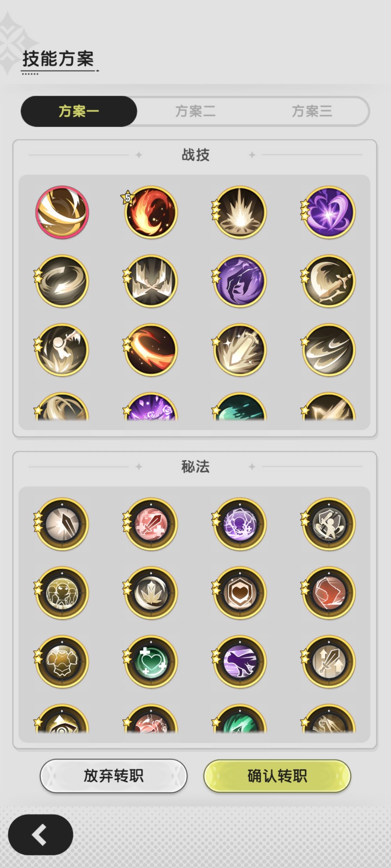Choose the golden armor passive icon
The width and height of the screenshot is (391, 868).
tap(62, 661)
